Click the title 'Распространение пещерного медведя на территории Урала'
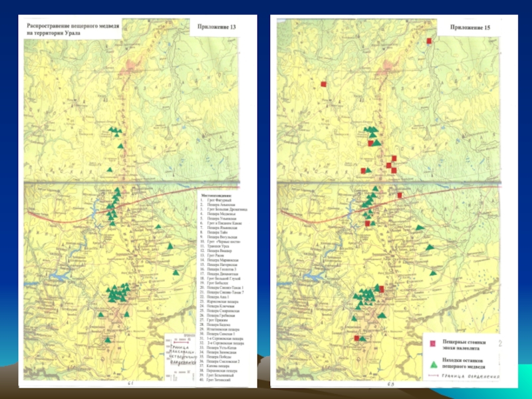Image resolution: width=532 pixels, height=399 pixels. coord(73,29)
